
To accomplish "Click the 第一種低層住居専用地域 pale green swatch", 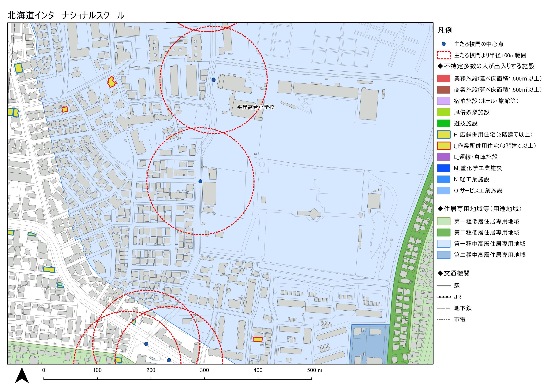I will 444,221.
